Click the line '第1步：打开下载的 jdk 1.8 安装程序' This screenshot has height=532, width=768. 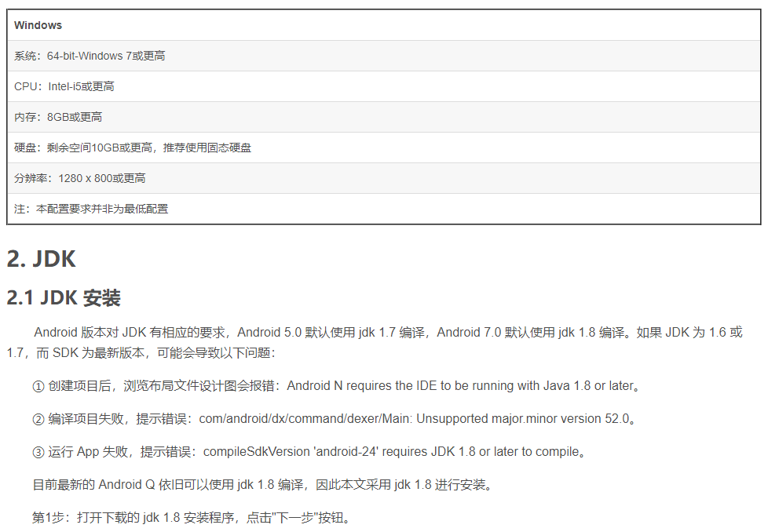(x=192, y=517)
